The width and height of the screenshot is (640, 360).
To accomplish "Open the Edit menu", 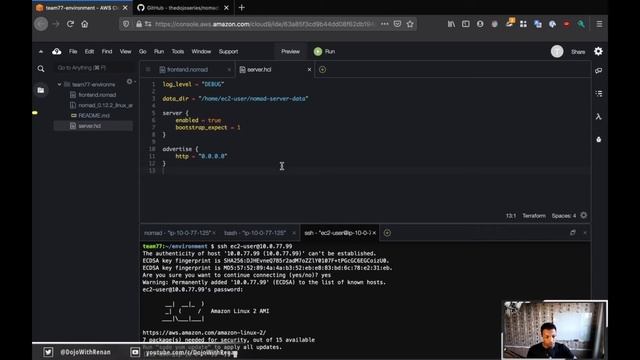I will tap(89, 51).
